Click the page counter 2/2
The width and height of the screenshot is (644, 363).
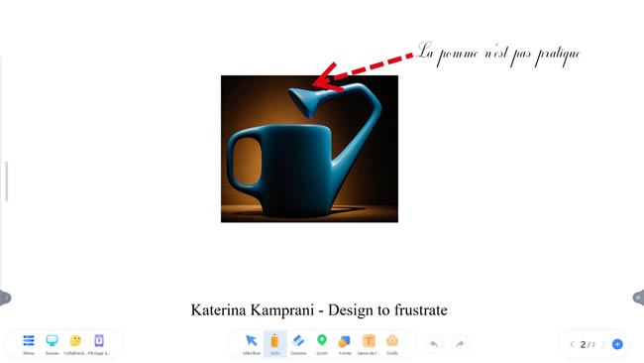click(x=588, y=344)
